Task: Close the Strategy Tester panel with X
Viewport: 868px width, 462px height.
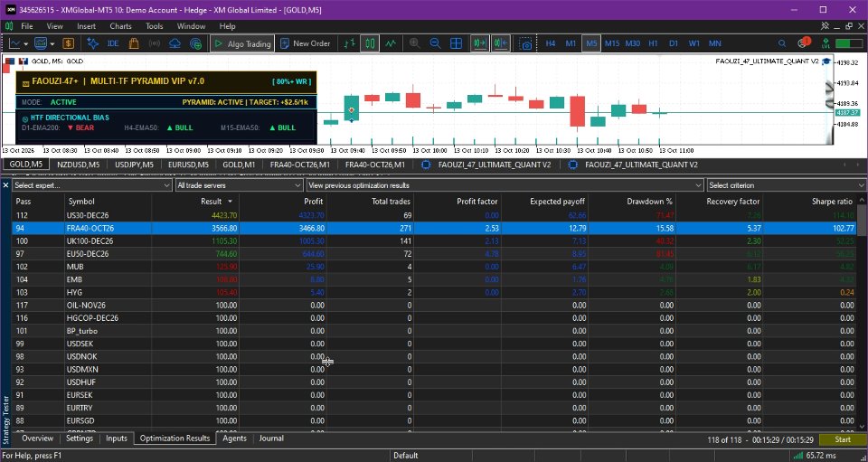Action: click(6, 185)
